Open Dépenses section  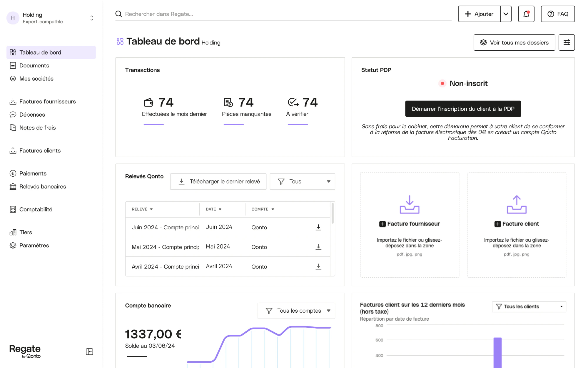click(x=51, y=115)
